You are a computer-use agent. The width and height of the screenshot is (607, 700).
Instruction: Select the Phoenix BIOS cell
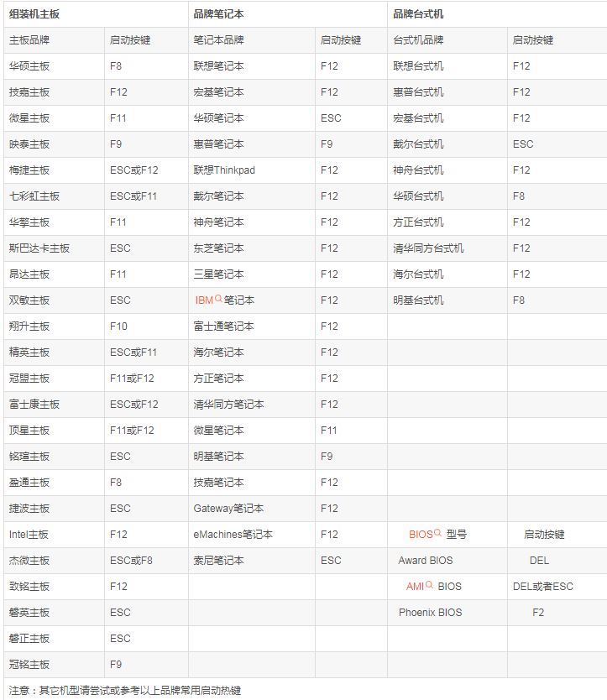429,613
